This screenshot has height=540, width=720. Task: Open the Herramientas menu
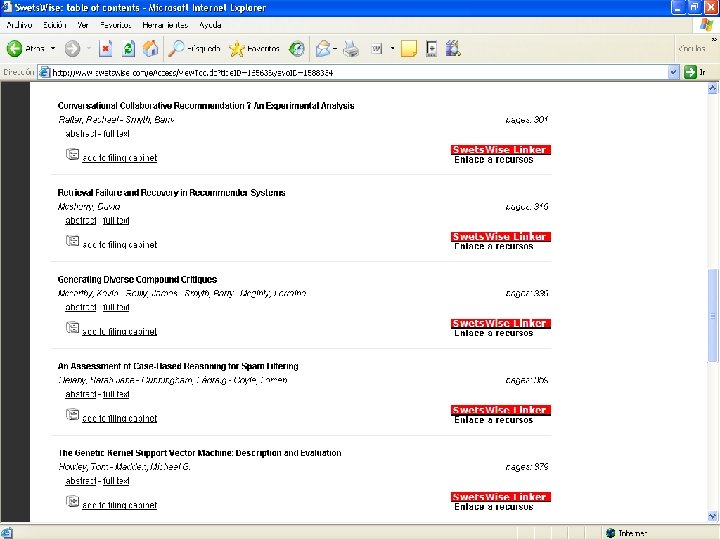(165, 25)
